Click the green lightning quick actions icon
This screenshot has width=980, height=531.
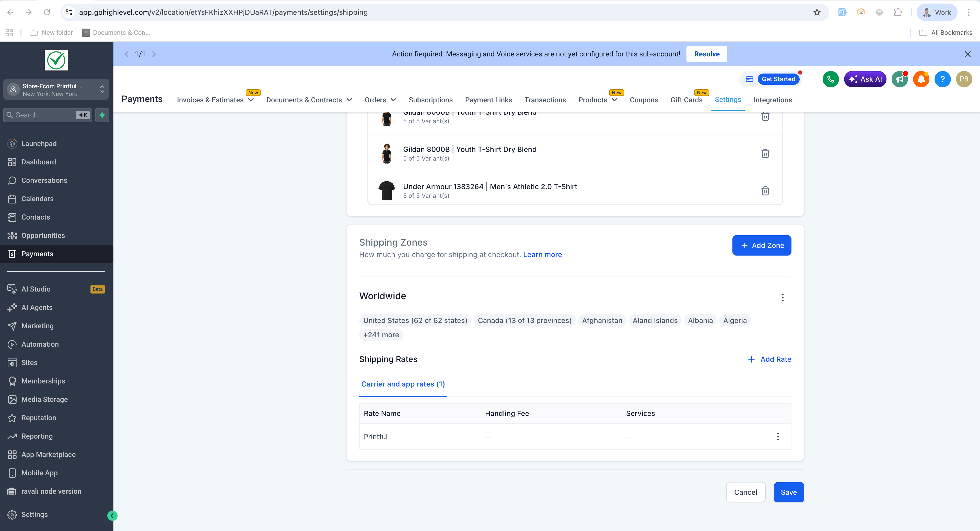[x=102, y=115]
